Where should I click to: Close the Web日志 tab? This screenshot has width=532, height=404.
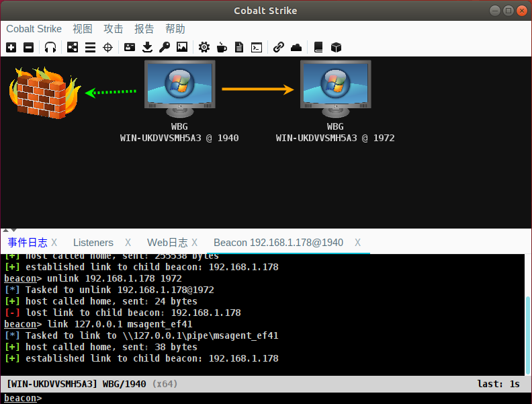point(194,243)
